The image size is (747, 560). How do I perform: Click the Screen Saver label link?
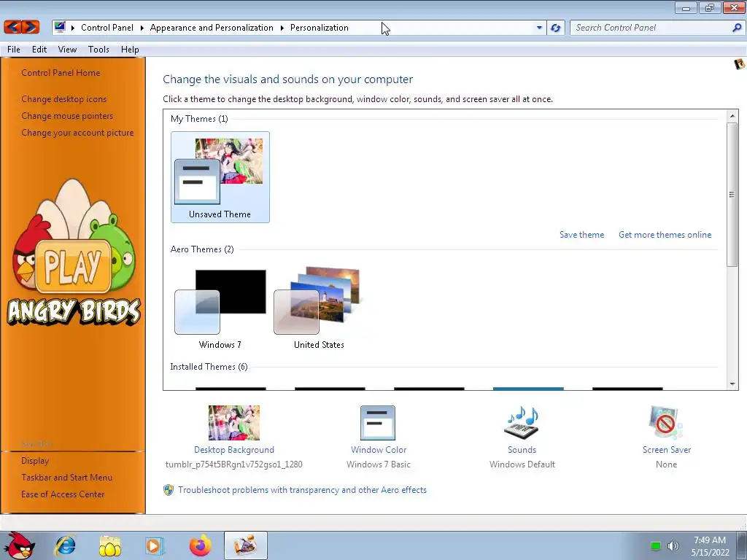[666, 450]
